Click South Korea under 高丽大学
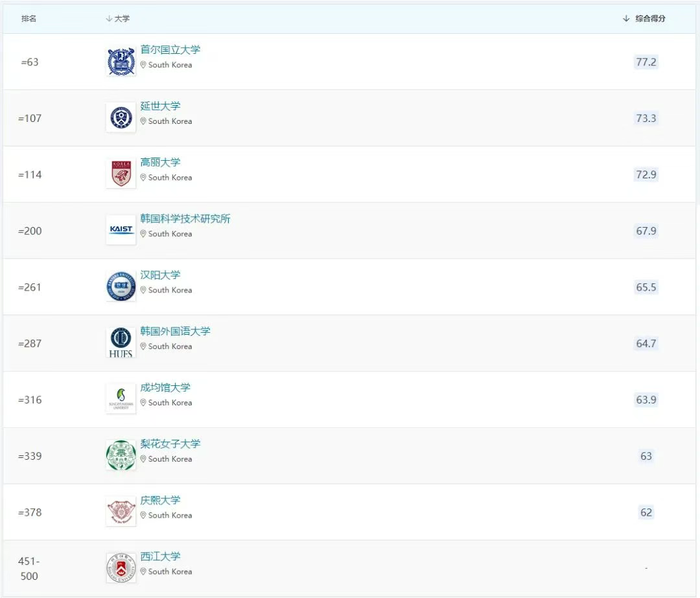Screen dimensions: 700x598 [170, 177]
